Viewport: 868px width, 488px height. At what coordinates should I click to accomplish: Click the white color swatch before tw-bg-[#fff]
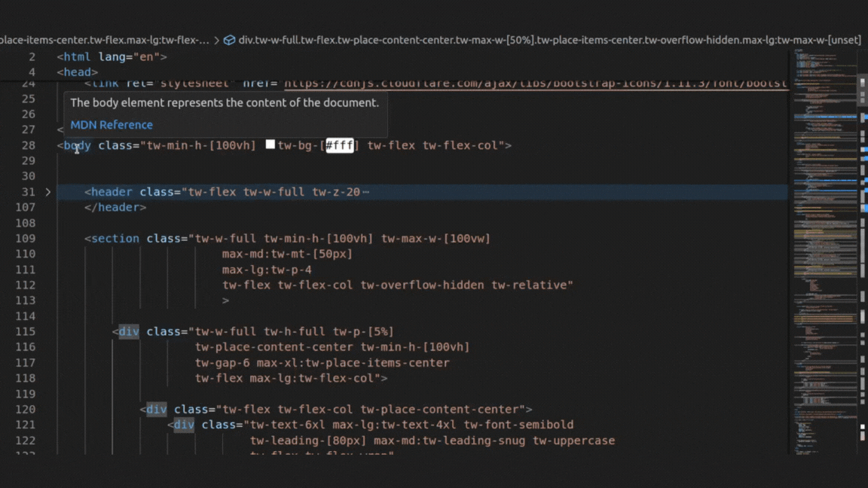[x=270, y=145]
